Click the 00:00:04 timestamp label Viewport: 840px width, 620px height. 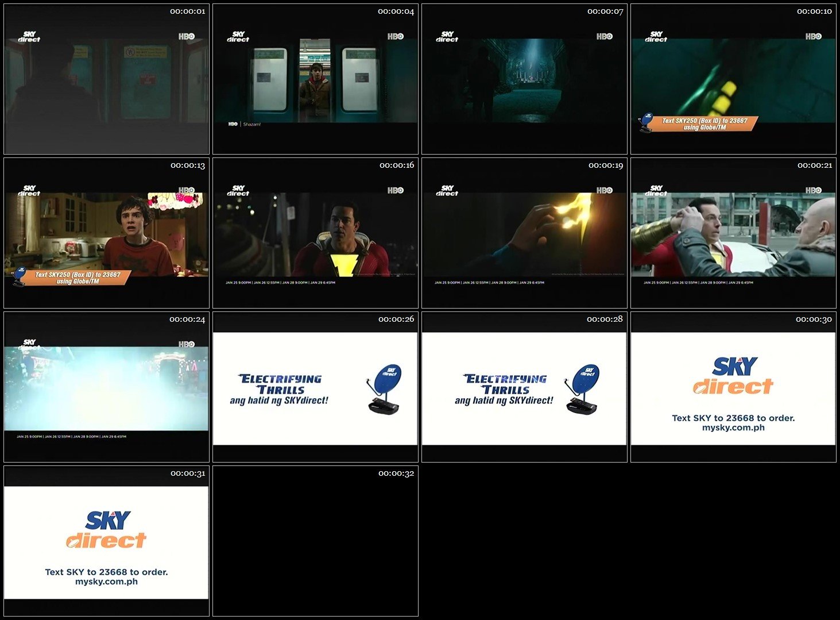396,11
